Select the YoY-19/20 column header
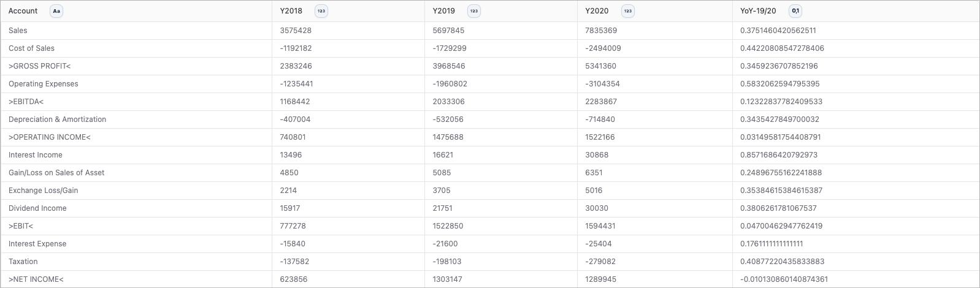The image size is (980, 288). coord(856,11)
